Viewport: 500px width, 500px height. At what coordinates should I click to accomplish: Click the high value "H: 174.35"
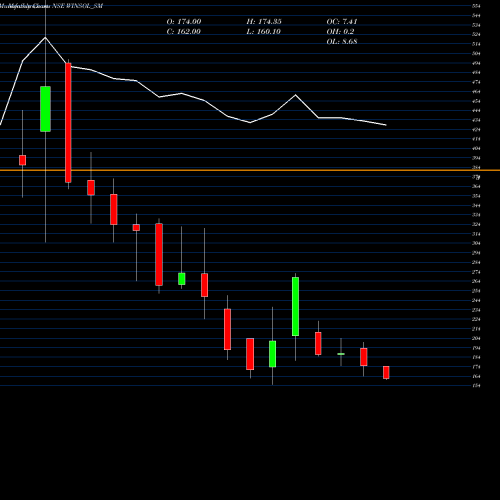tap(264, 22)
